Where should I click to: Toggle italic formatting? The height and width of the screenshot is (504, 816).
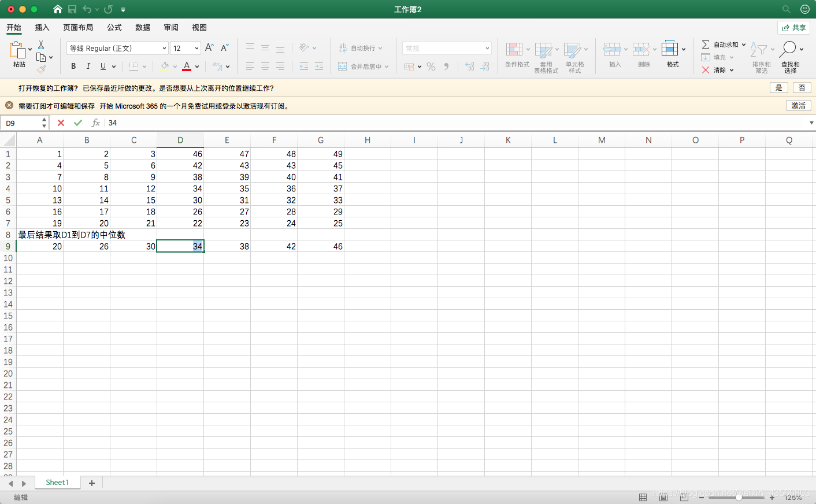[x=88, y=66]
